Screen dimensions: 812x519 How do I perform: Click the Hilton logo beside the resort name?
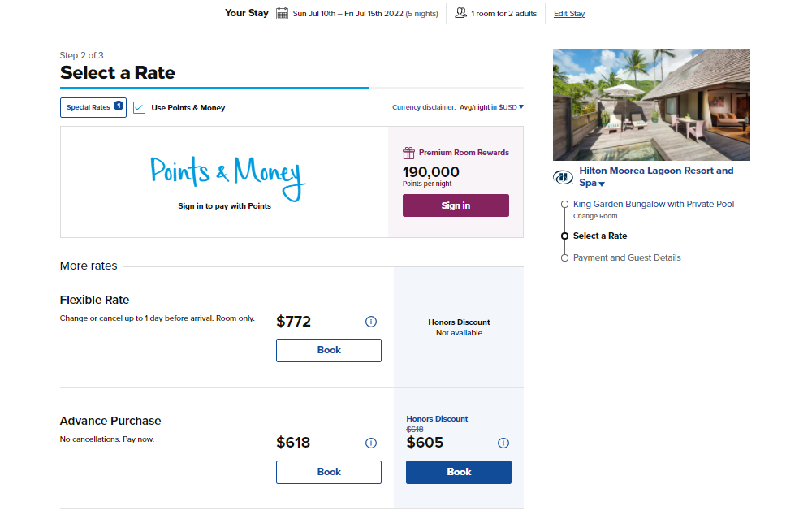click(x=563, y=177)
